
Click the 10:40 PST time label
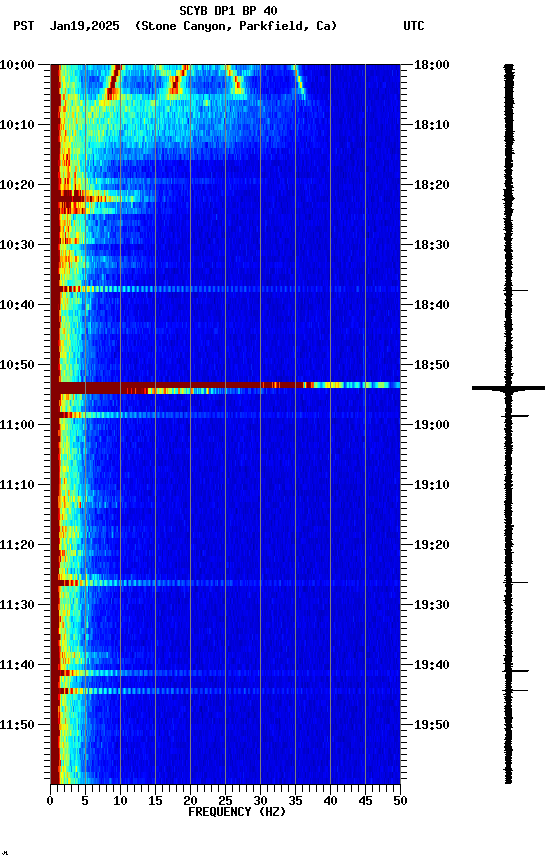pos(17,305)
